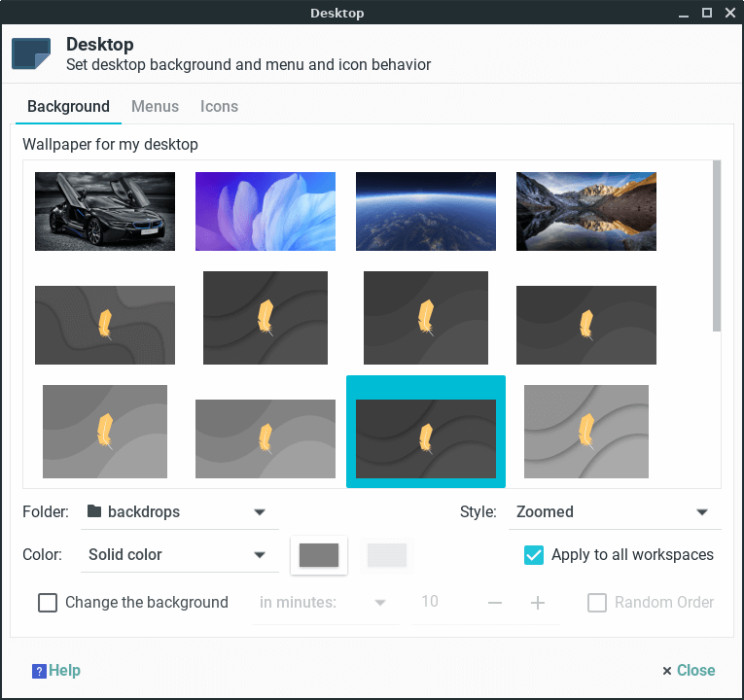The image size is (744, 700).
Task: Click the plus stepper icon
Action: point(538,603)
